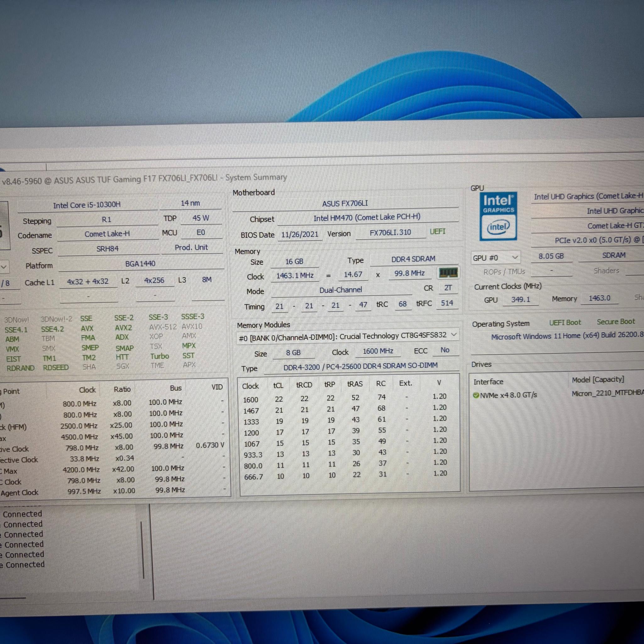
Task: Select the Platform value BGA1440
Action: pyautogui.click(x=140, y=264)
